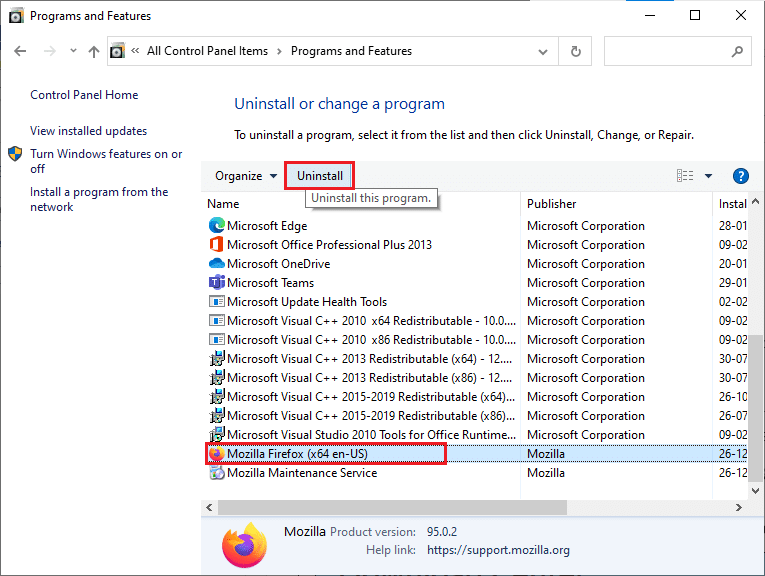Screen dimensions: 765x576
Task: Open the Control Panel Home link
Action: 84,95
